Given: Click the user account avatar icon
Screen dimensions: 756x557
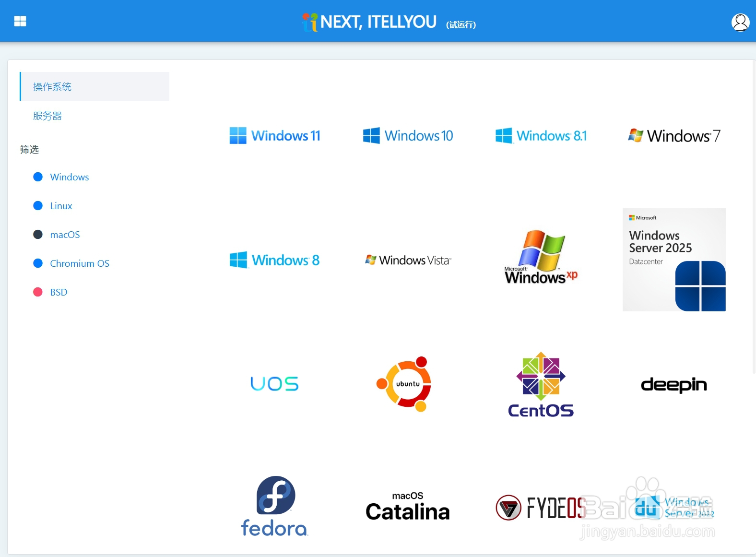Looking at the screenshot, I should [x=740, y=22].
